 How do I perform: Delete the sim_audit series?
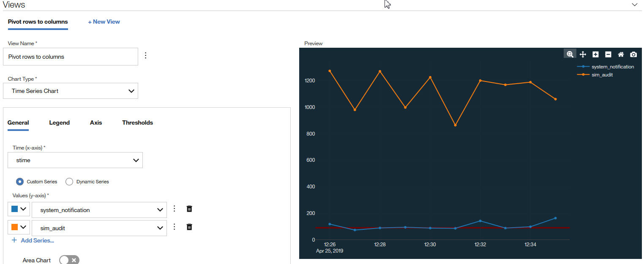(189, 227)
